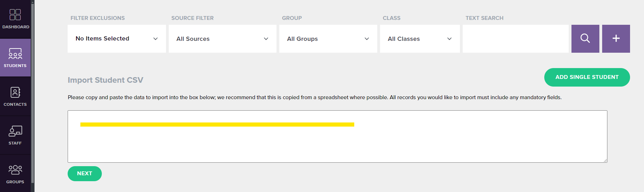Click the magnifying glass search icon
The height and width of the screenshot is (192, 644).
(585, 39)
